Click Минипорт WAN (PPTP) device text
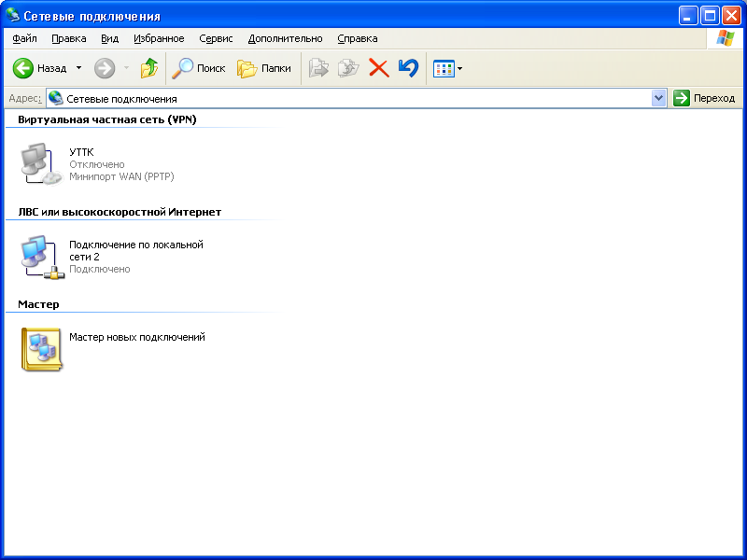Image resolution: width=747 pixels, height=560 pixels. coord(121,176)
